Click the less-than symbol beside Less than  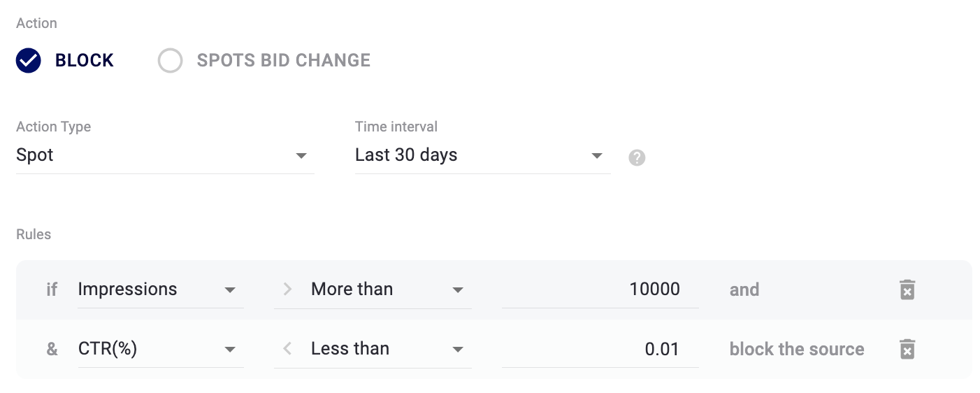(x=287, y=349)
